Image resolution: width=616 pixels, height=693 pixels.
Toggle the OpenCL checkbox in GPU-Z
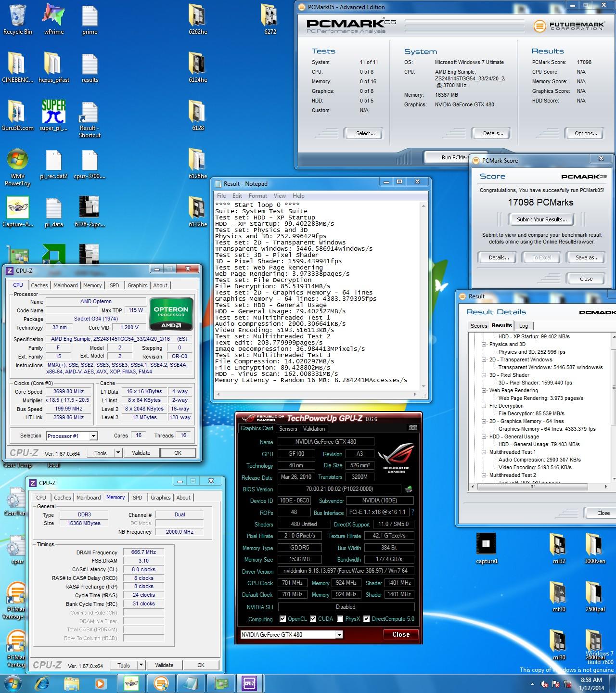(x=282, y=619)
